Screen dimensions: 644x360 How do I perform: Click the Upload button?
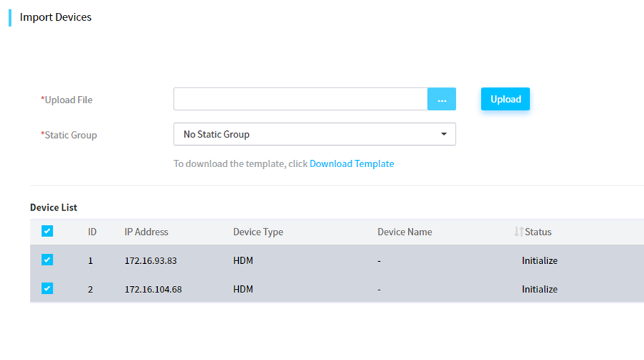click(x=505, y=99)
